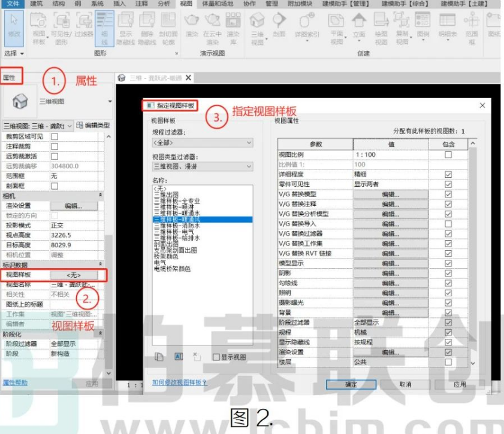Open the 文件 file menu tab

coord(13,4)
